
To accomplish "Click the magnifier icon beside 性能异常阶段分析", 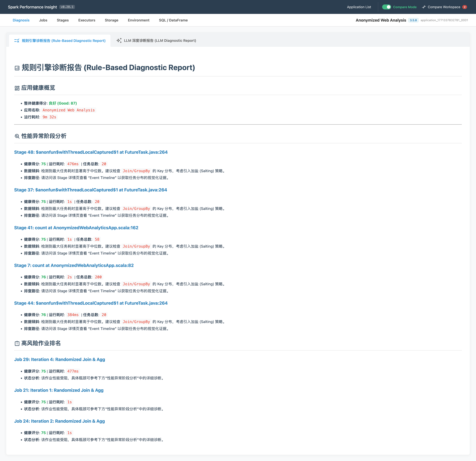I will pos(17,136).
